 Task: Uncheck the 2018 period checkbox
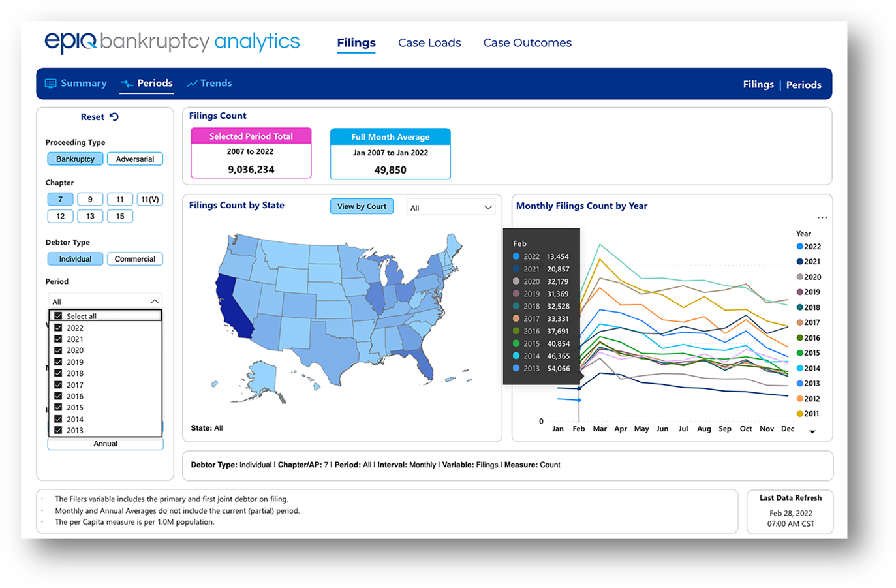(58, 373)
